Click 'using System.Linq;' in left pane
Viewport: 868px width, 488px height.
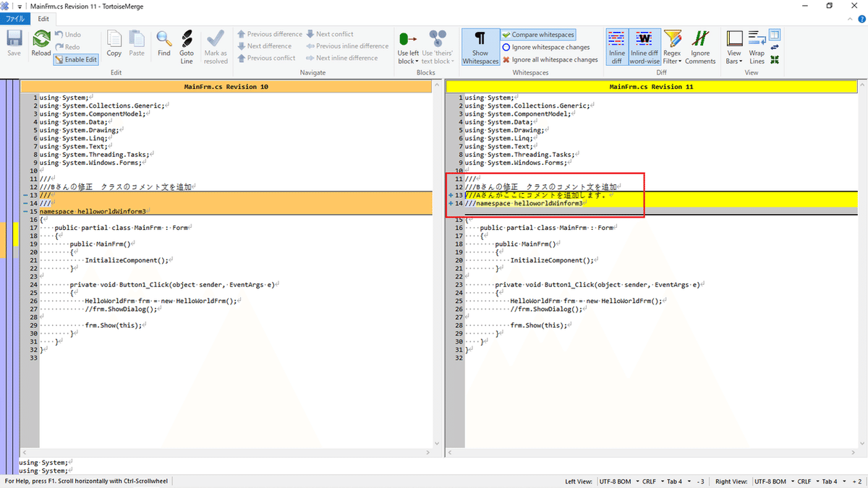click(x=75, y=138)
